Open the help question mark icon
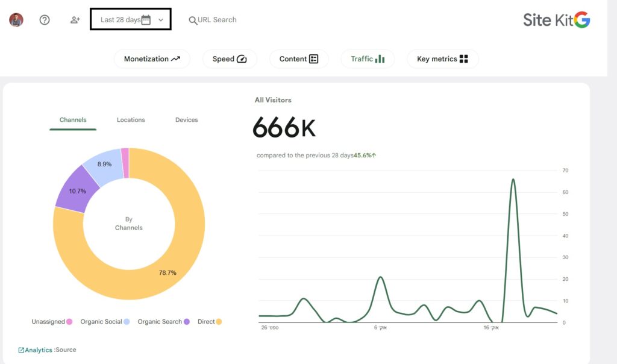 pos(45,20)
